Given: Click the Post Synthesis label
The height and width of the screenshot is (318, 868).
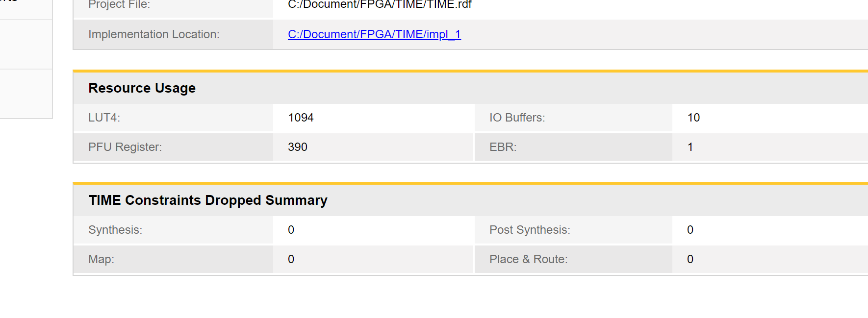Looking at the screenshot, I should 530,230.
